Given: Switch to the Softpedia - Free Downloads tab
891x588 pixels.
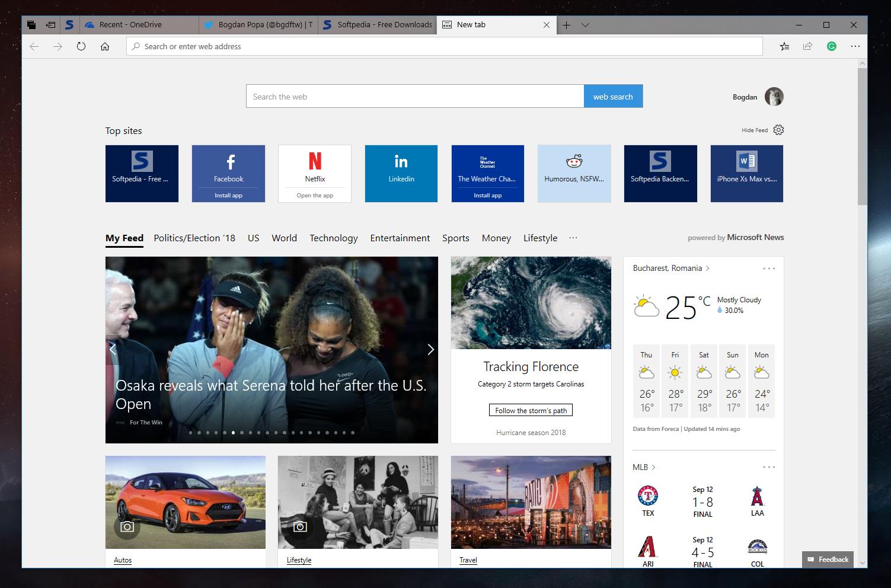Looking at the screenshot, I should (x=377, y=24).
